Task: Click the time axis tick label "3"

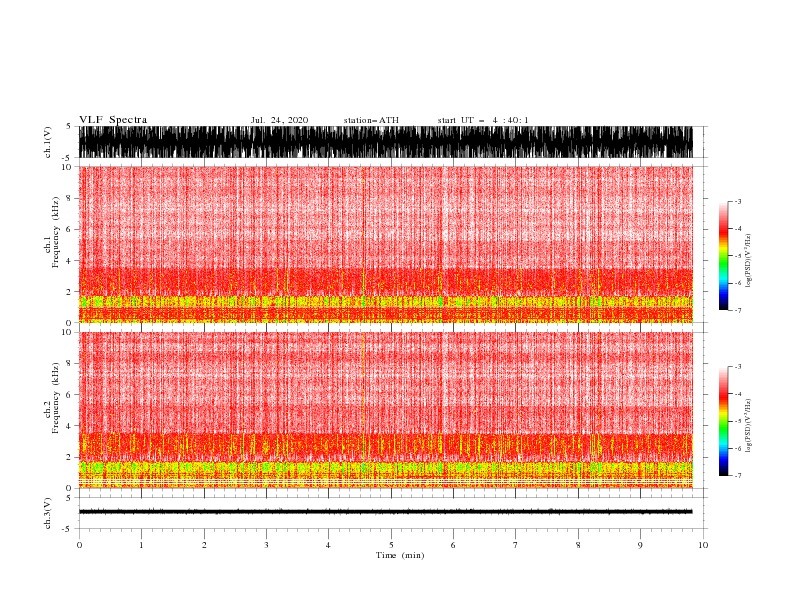Action: pos(266,545)
